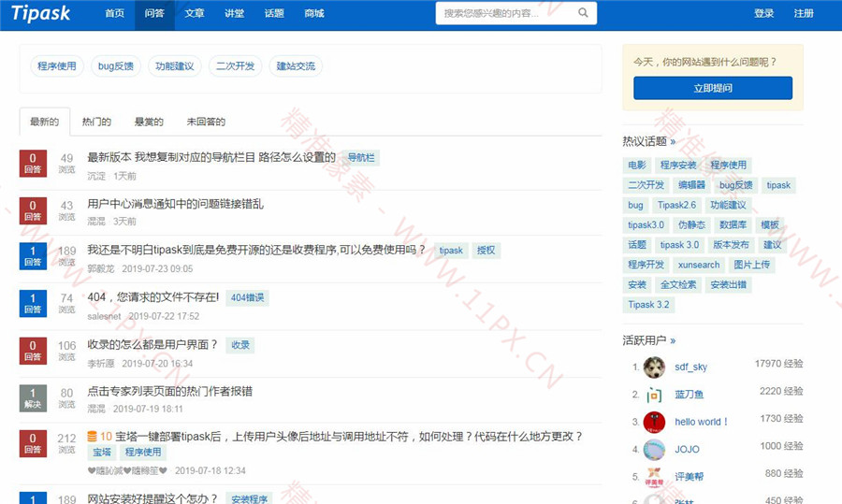Click the xunsearch topic tag
The width and height of the screenshot is (842, 504).
point(699,265)
